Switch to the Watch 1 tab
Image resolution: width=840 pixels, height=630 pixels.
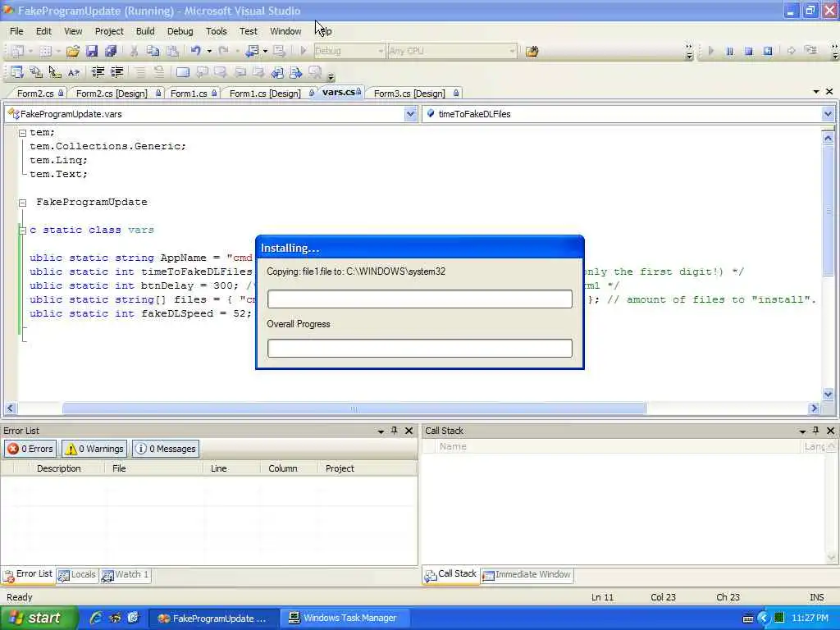126,575
